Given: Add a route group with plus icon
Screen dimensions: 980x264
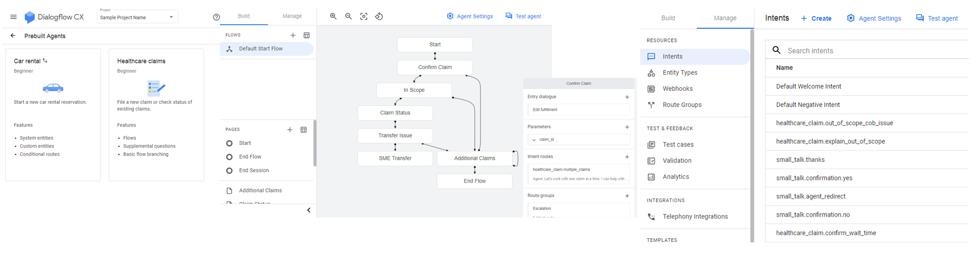Looking at the screenshot, I should point(627,196).
